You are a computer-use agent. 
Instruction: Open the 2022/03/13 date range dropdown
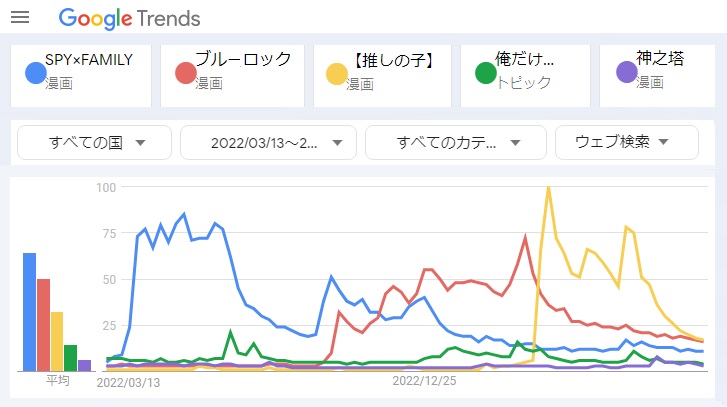(267, 143)
